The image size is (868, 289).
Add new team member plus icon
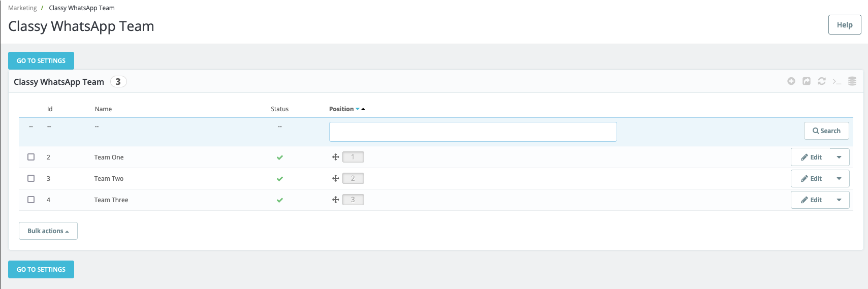tap(791, 81)
